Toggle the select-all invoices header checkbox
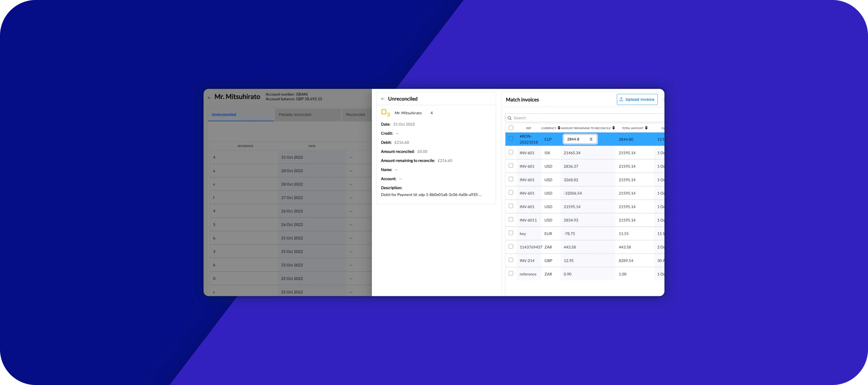The image size is (868, 385). point(511,128)
